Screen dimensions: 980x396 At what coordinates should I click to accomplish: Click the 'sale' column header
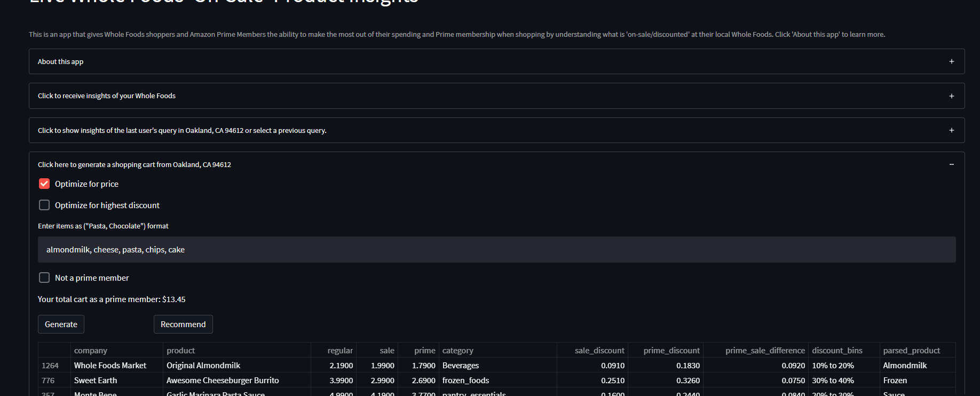pos(377,350)
